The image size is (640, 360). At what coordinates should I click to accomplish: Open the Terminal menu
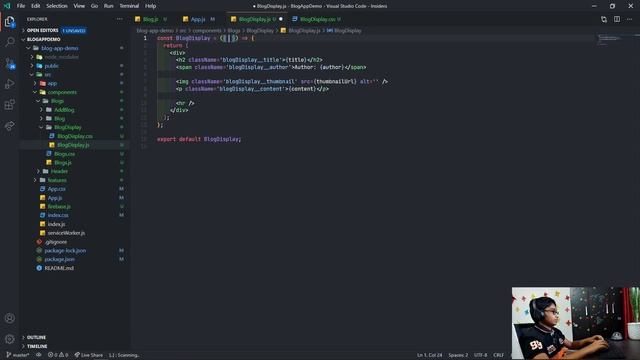click(129, 6)
